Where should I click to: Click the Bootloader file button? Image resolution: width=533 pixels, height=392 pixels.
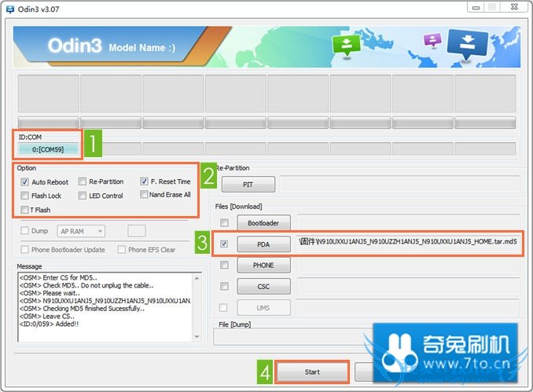click(x=264, y=223)
